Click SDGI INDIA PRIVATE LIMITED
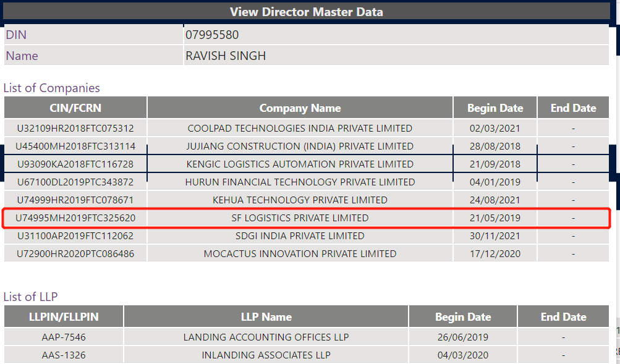 coord(300,236)
